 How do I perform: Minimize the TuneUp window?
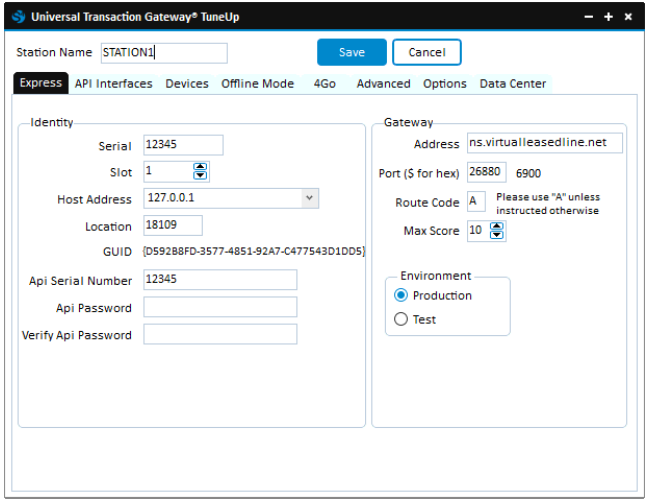pos(588,17)
